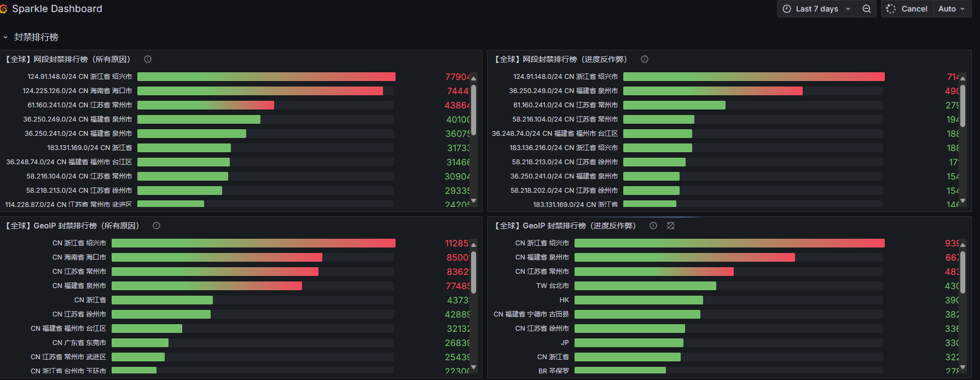Open the 【全球】GeoIP 封禁排行榜 (进度反作弊) panel title menu
The width and height of the screenshot is (980, 380).
click(x=565, y=226)
